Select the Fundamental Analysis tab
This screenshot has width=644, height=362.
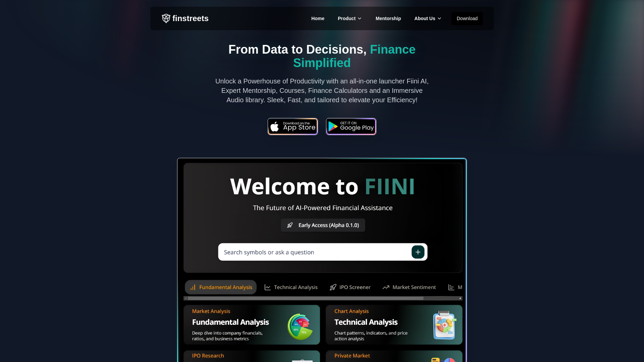[220, 287]
